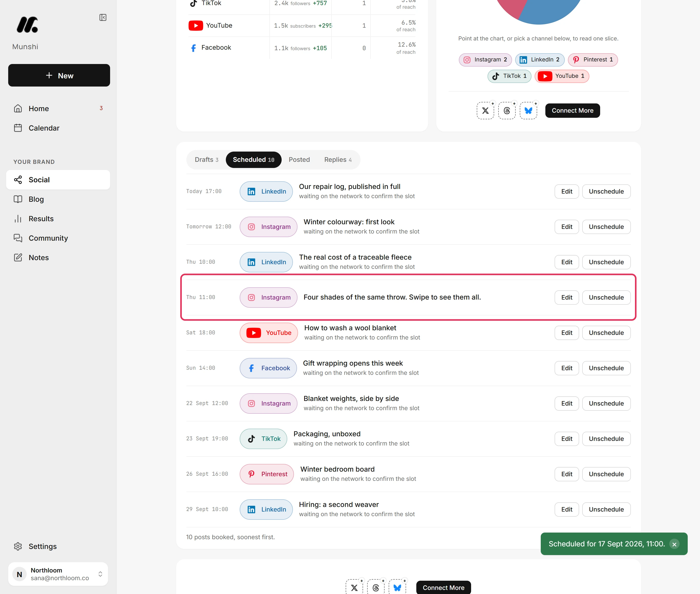Viewport: 700px width, 594px height.
Task: Edit 'Winter colourway: first look' post
Action: click(x=567, y=227)
